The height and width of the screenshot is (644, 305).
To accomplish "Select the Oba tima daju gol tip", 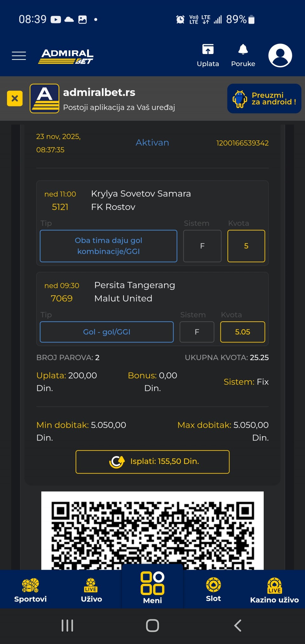I will 108,246.
